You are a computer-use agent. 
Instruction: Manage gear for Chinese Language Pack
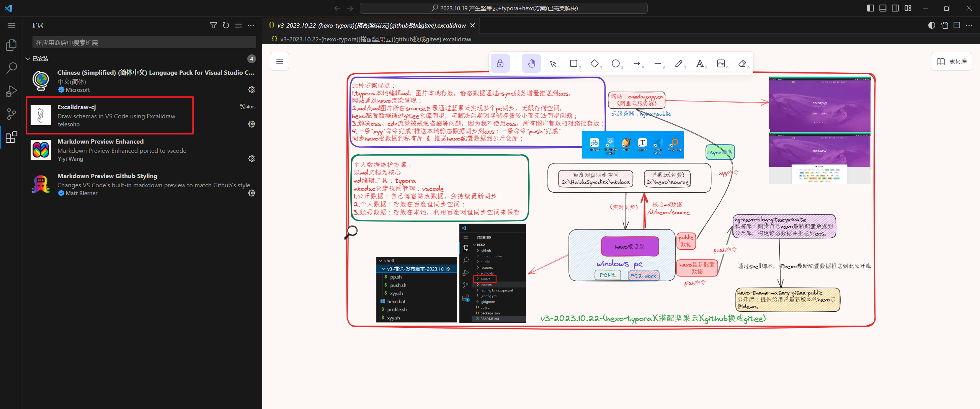point(252,90)
